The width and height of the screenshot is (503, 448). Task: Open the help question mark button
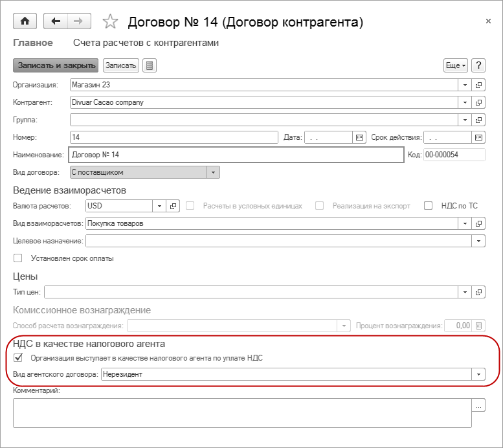tap(478, 65)
